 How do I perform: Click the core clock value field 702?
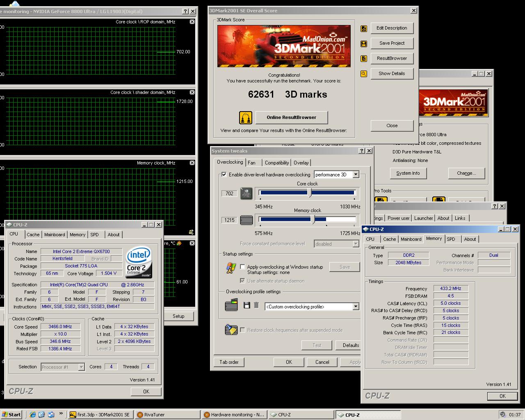click(x=229, y=194)
